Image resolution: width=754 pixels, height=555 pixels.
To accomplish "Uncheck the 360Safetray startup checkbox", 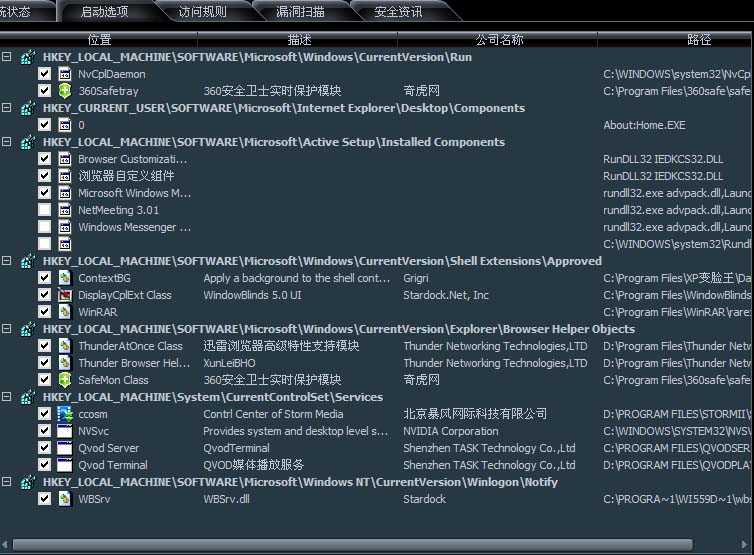I will pyautogui.click(x=44, y=90).
